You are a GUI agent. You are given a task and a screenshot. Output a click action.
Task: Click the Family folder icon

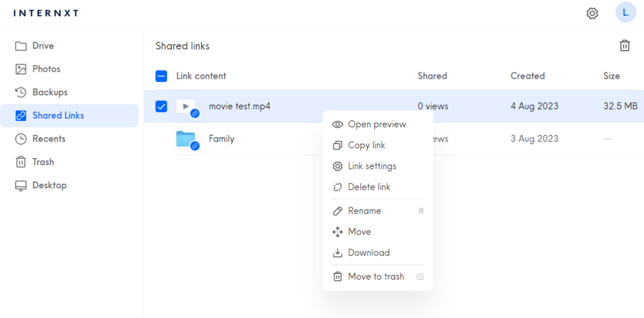(186, 139)
